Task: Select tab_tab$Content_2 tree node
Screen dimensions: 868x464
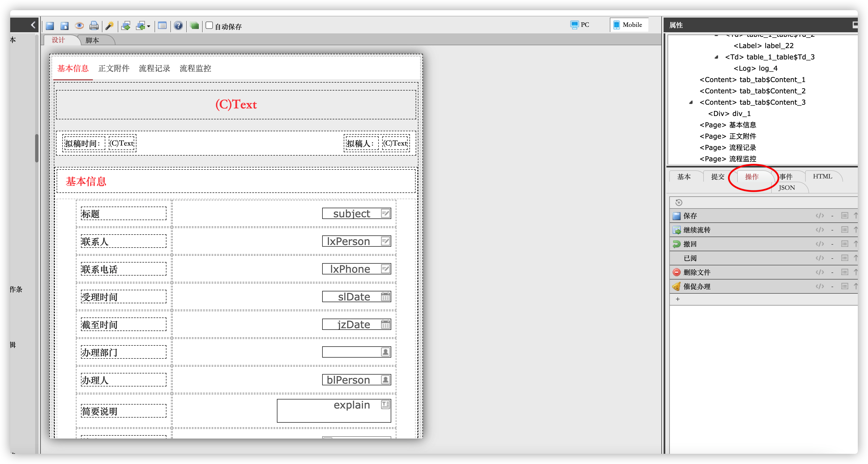Action: click(752, 91)
